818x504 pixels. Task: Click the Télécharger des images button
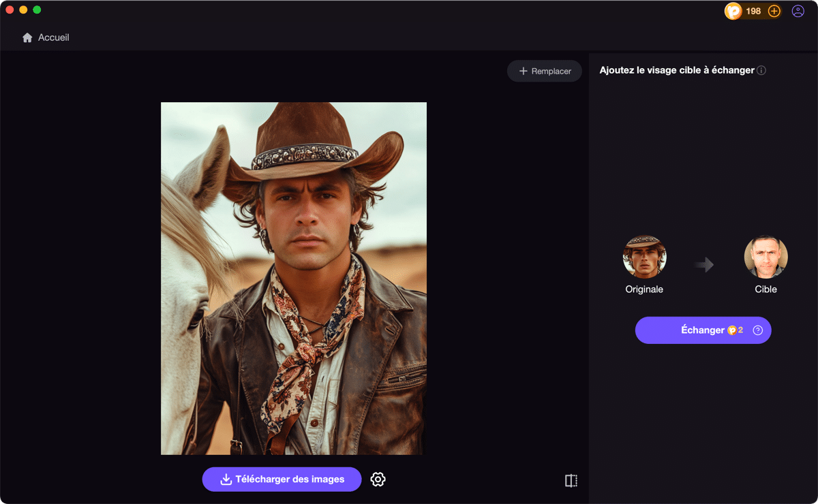[282, 479]
